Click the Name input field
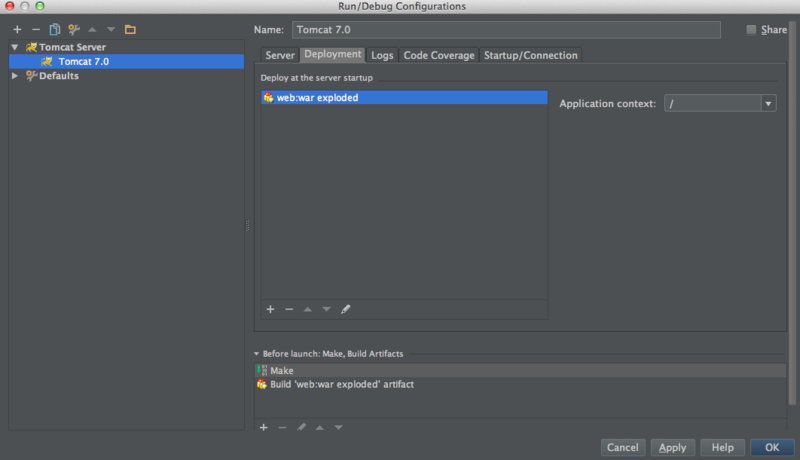The image size is (800, 460). click(506, 30)
